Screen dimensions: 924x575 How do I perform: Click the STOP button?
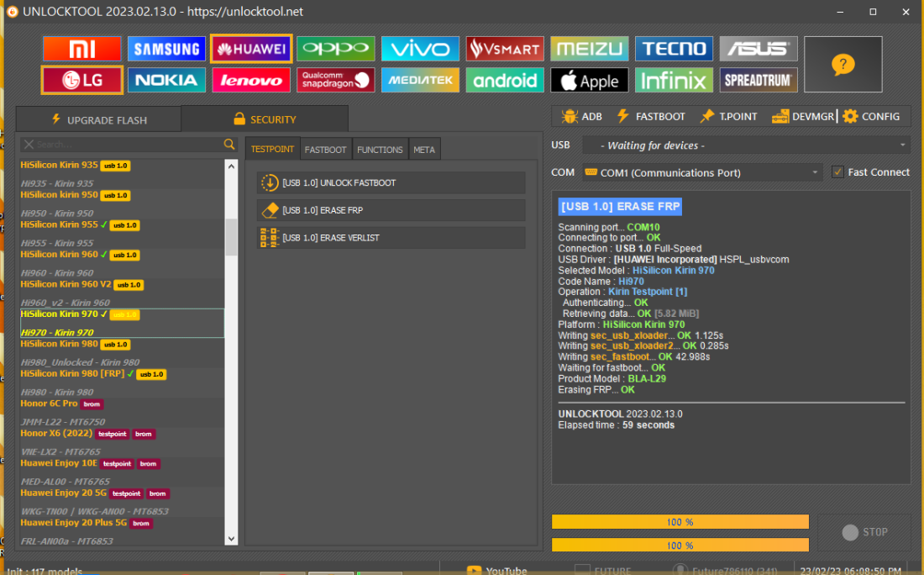point(864,532)
